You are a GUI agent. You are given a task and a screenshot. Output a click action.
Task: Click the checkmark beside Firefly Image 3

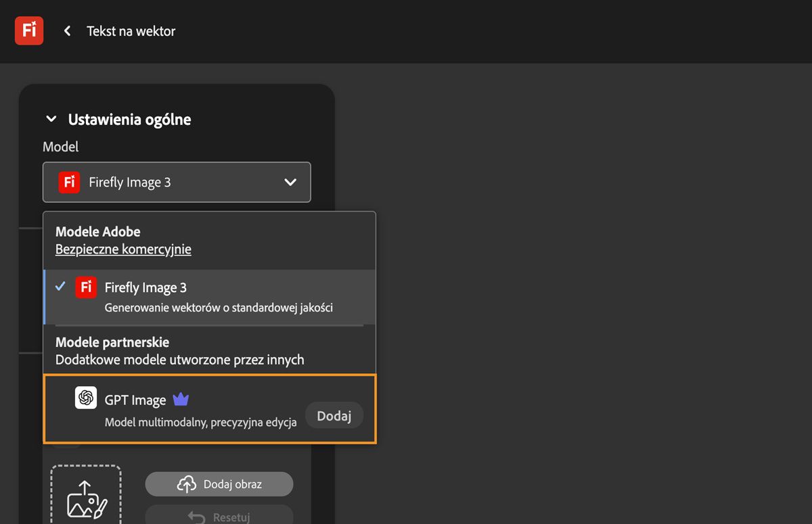[61, 287]
